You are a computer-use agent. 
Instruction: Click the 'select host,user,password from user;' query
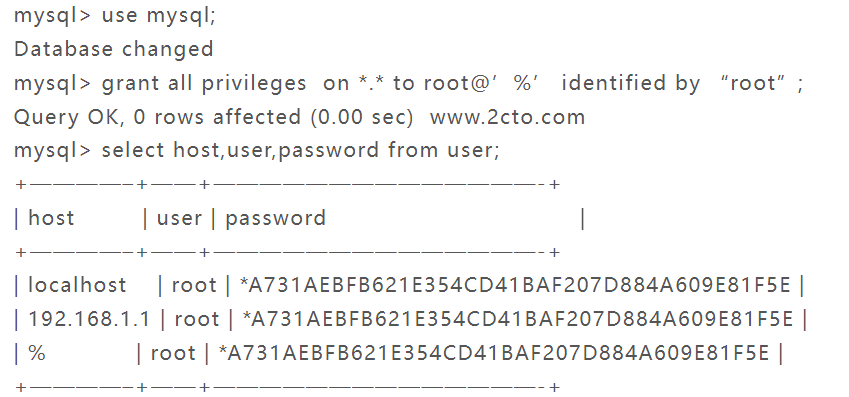coord(301,150)
